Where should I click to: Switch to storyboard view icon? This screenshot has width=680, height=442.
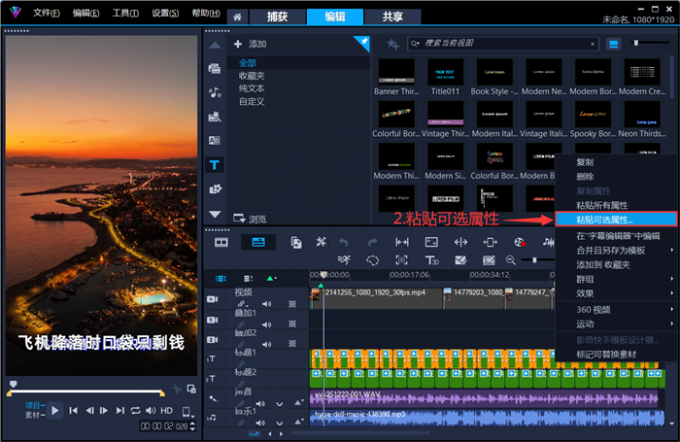tap(221, 242)
